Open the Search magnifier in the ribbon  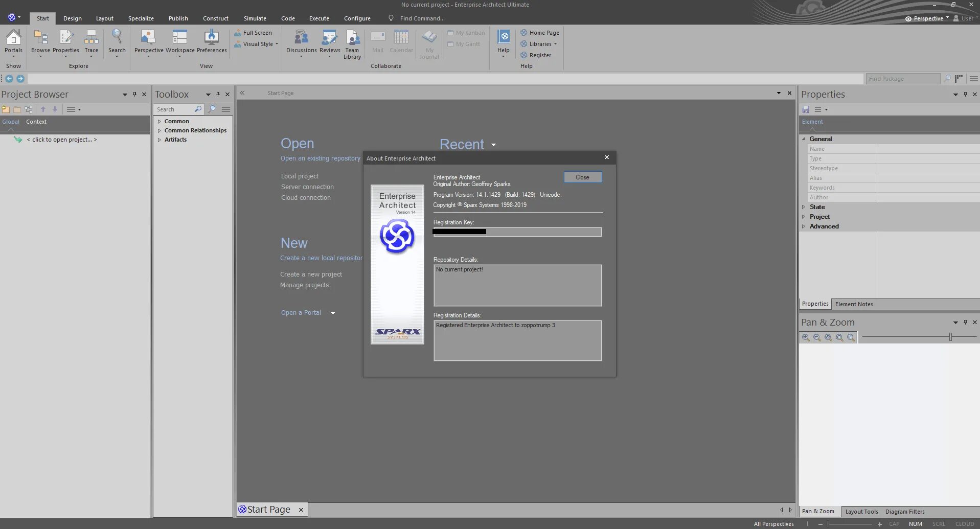[x=117, y=42]
